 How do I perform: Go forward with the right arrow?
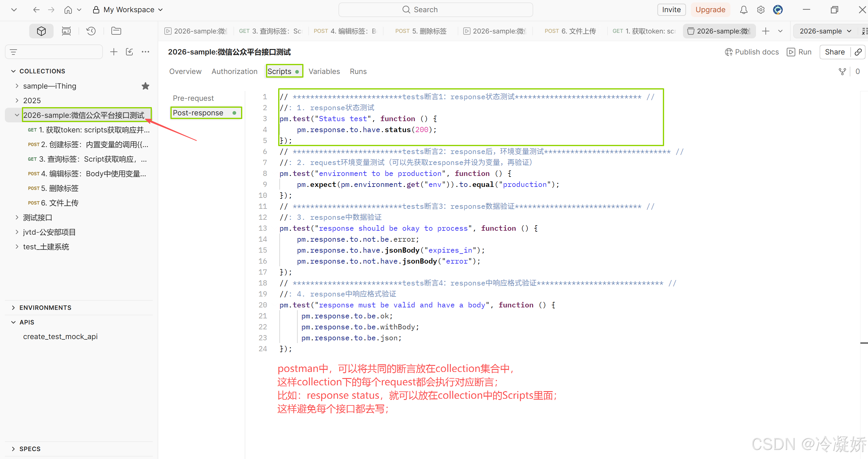point(51,10)
